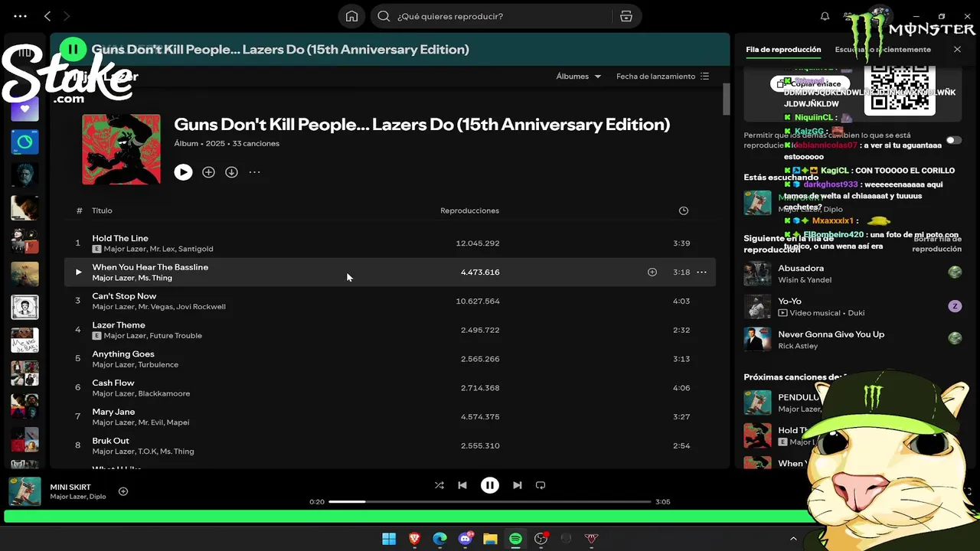Viewport: 980px width, 551px height.
Task: Open the three-dot app menu
Action: (x=21, y=16)
